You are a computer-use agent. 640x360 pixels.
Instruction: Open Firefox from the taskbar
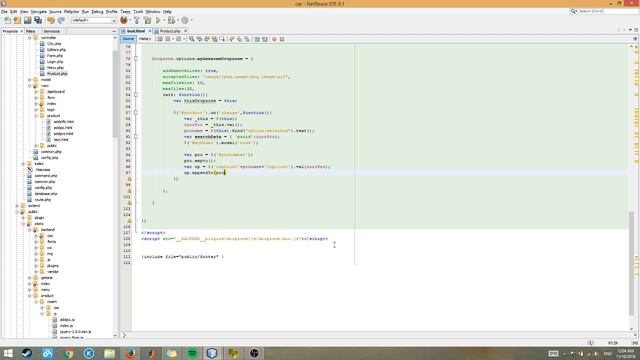[130, 353]
